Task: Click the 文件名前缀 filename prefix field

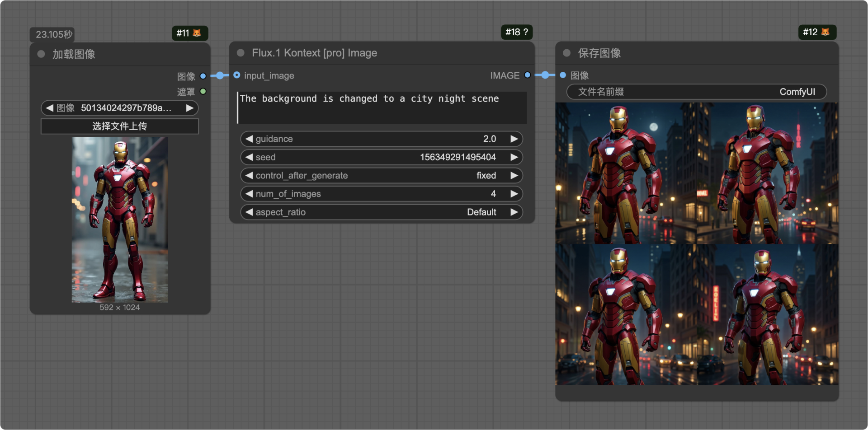Action: pos(697,92)
